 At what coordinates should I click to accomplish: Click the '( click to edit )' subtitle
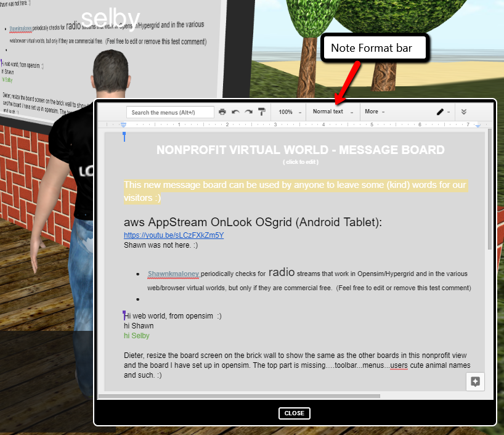click(x=301, y=162)
